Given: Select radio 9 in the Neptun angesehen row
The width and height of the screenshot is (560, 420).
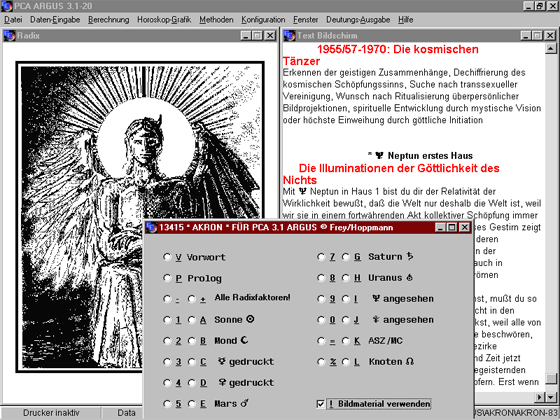Looking at the screenshot, I should tap(321, 299).
